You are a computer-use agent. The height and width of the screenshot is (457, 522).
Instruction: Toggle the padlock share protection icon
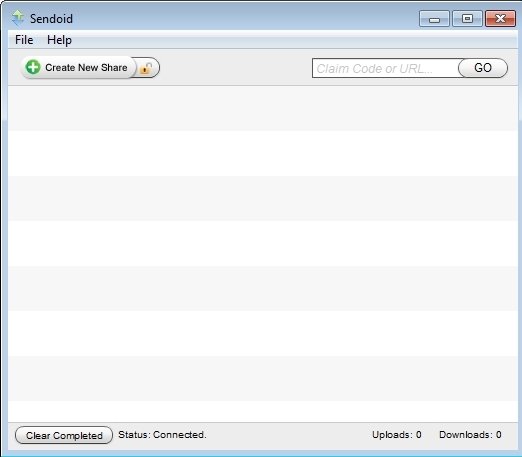(x=146, y=68)
